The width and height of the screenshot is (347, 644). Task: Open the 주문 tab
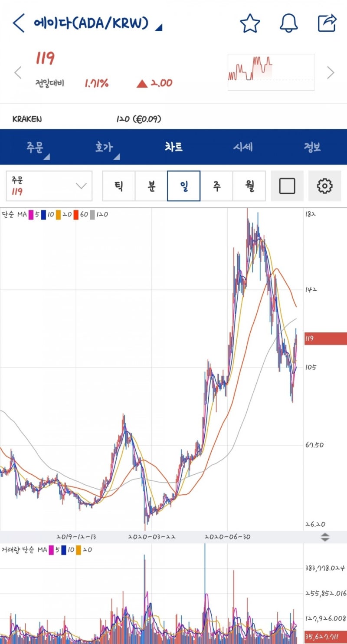pos(35,147)
